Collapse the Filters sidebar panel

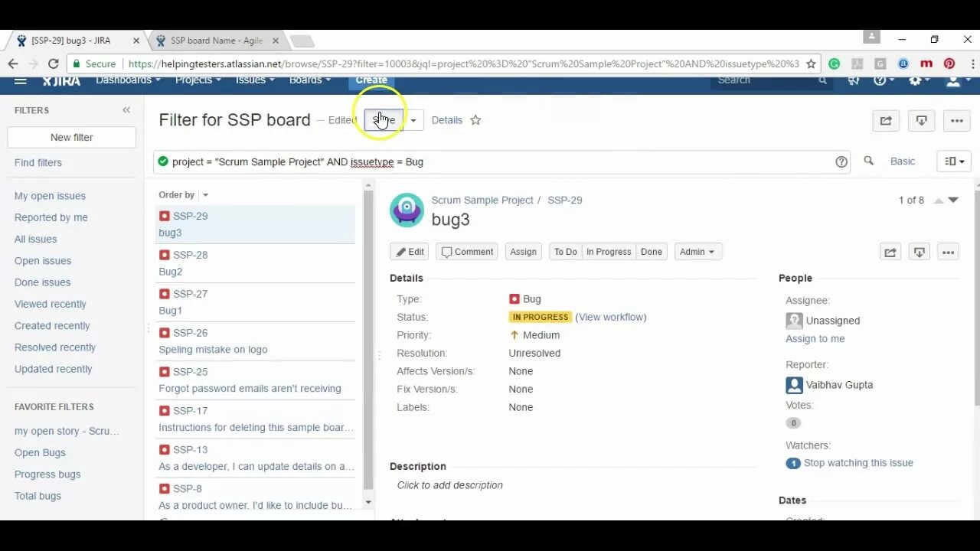click(x=126, y=110)
